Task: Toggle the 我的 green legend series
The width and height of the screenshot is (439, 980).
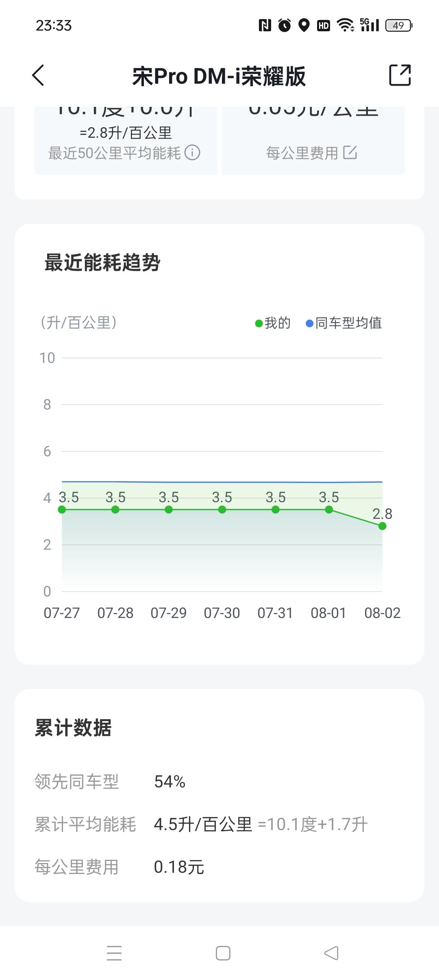Action: coord(273,323)
